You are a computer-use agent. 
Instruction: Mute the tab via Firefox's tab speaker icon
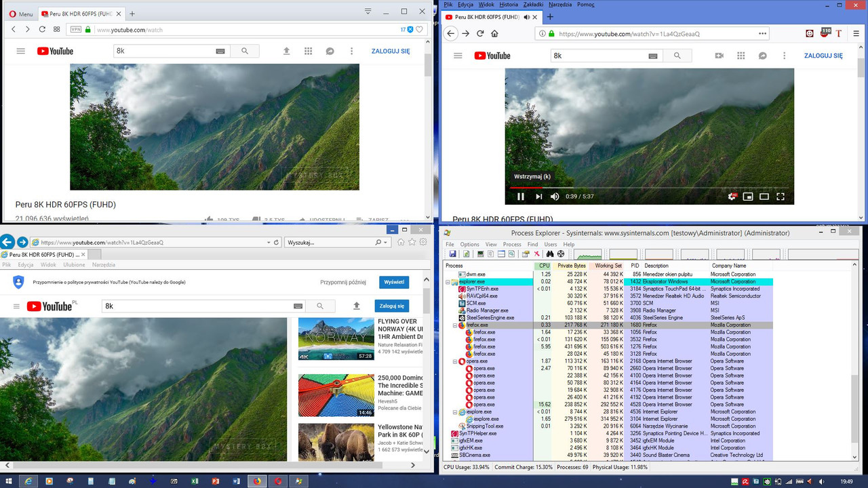(526, 17)
